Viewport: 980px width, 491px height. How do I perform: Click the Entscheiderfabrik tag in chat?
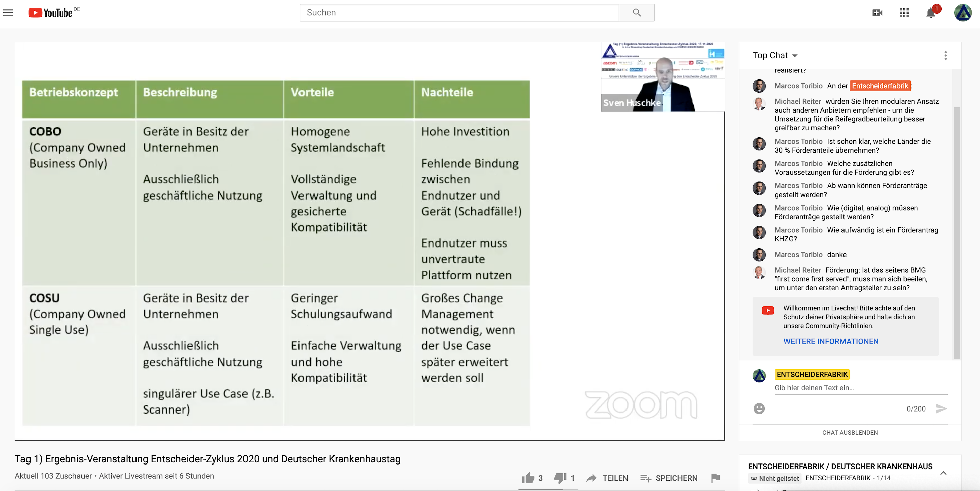[880, 86]
